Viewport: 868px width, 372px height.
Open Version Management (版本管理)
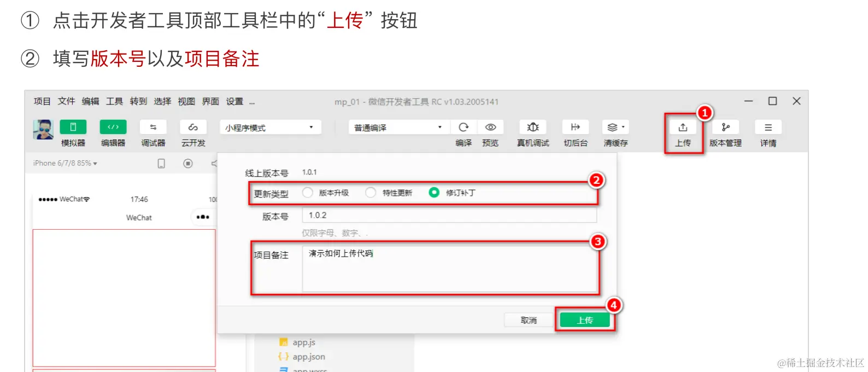point(725,127)
